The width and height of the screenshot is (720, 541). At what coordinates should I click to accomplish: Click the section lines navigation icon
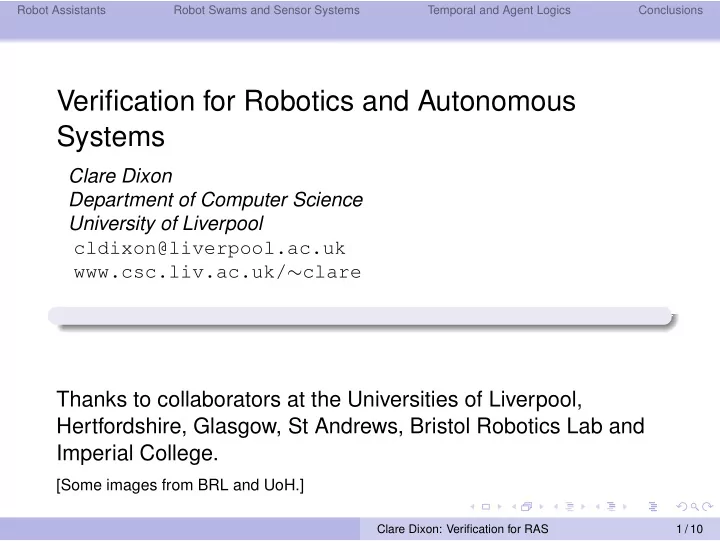(x=611, y=507)
